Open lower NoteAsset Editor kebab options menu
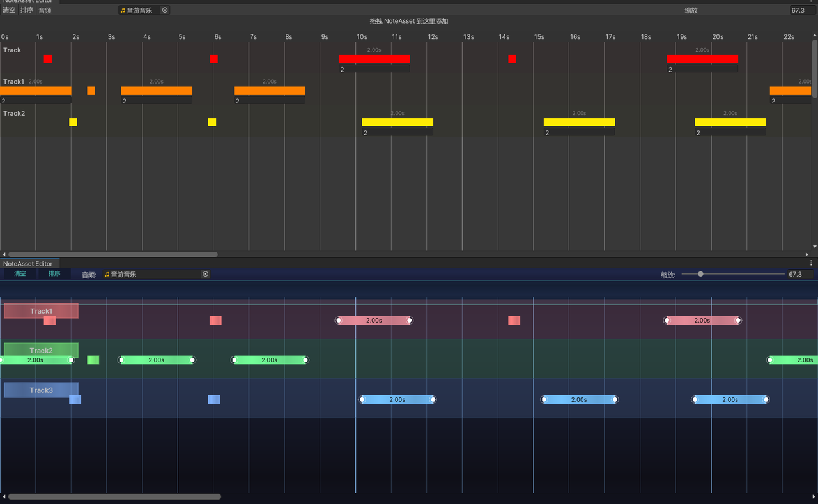Image resolution: width=818 pixels, height=504 pixels. [x=811, y=263]
